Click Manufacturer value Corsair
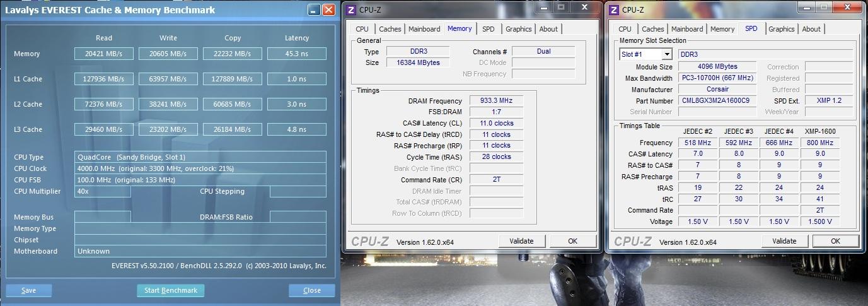Viewport: 868px width, 306px height. (717, 89)
